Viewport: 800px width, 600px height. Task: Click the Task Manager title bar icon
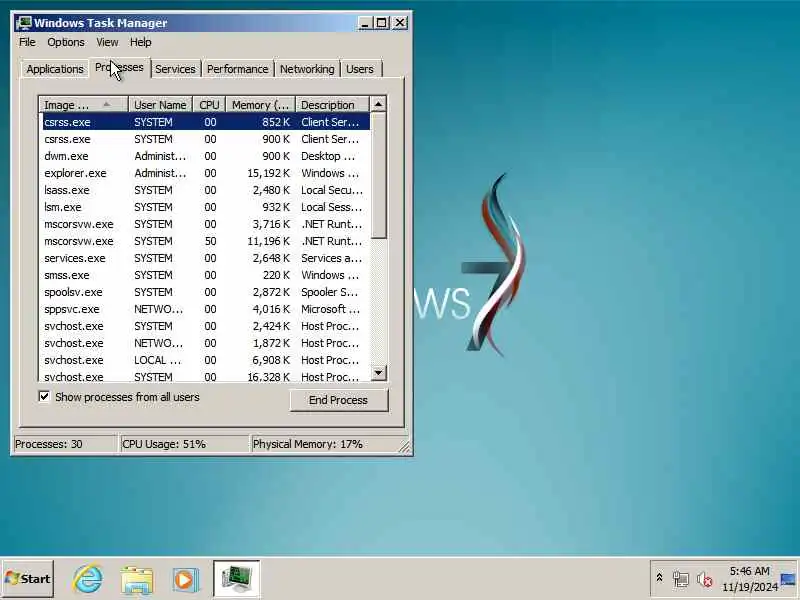pyautogui.click(x=23, y=23)
